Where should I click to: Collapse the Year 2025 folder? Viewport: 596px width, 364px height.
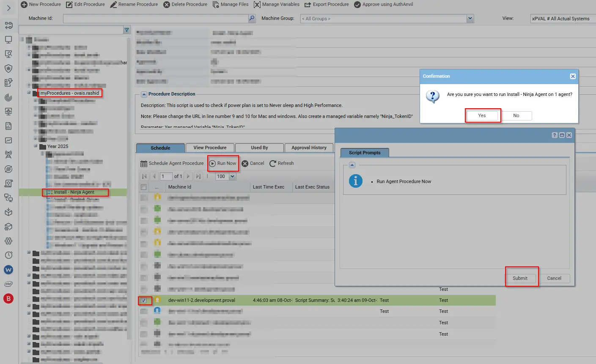[x=36, y=146]
